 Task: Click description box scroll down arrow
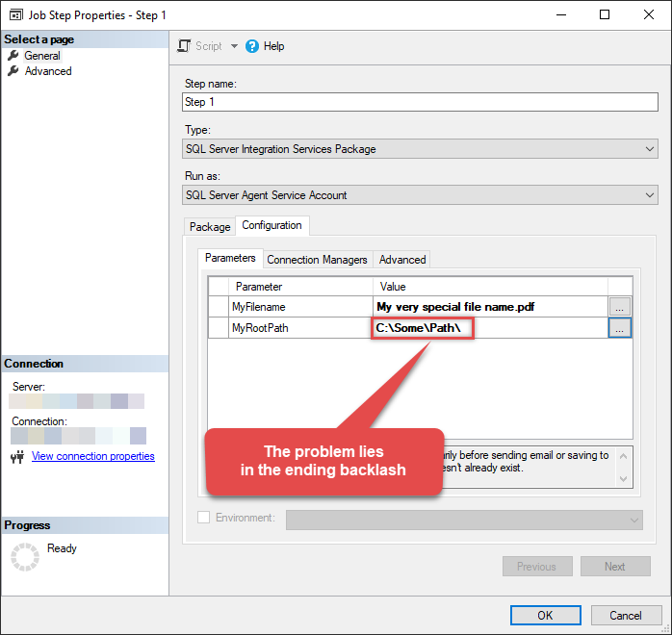tap(624, 479)
